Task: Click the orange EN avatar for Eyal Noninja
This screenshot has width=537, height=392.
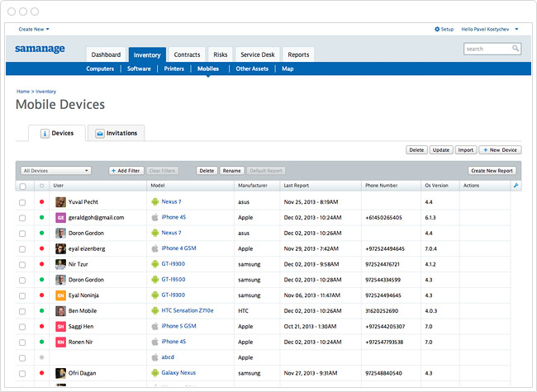Action: tap(60, 295)
